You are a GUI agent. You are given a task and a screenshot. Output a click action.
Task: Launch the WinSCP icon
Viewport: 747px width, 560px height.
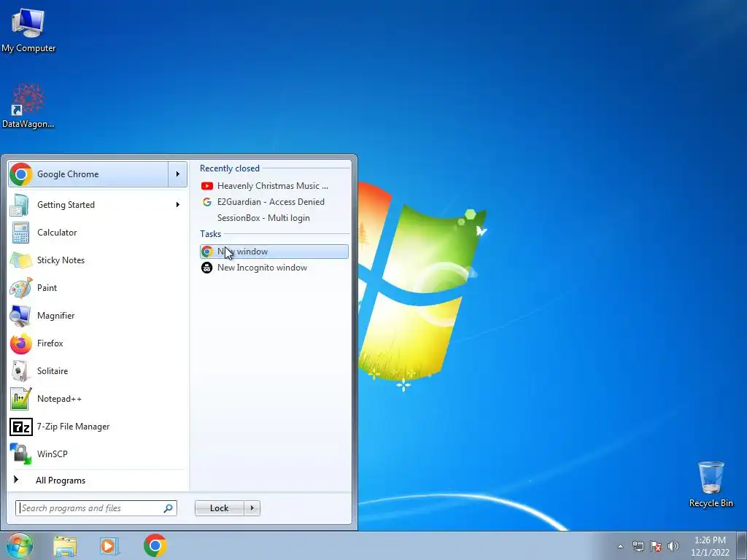tap(20, 454)
